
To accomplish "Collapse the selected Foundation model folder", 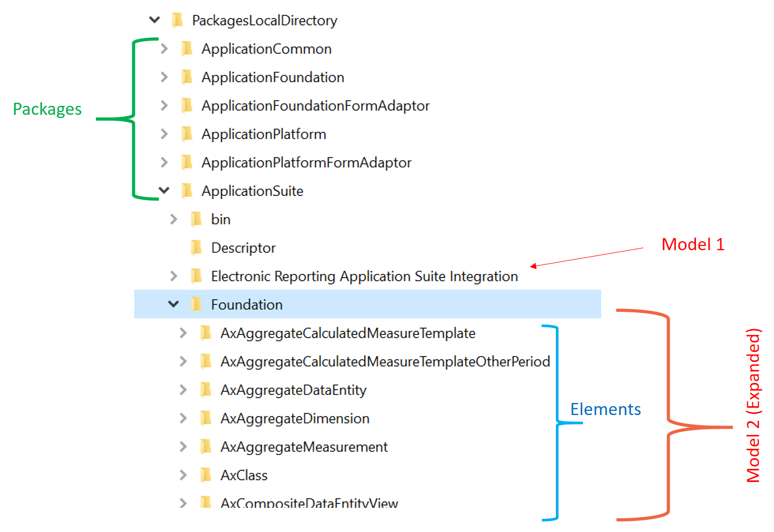I will coord(173,304).
